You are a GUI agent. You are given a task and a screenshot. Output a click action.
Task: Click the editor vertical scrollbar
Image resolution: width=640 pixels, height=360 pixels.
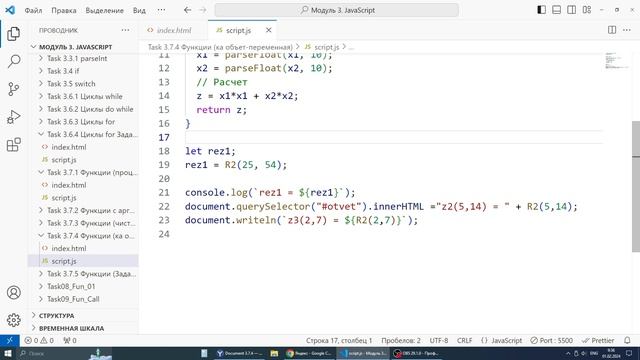coord(636,187)
